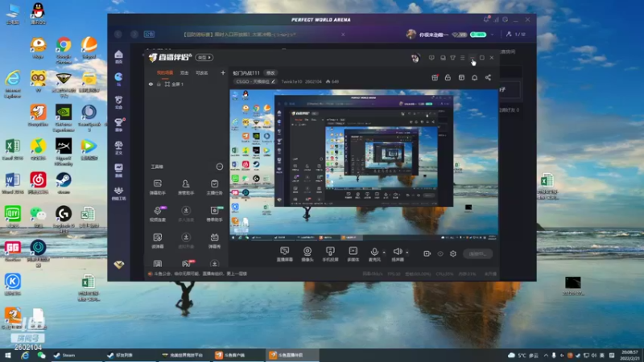Click the 修改 button beside the room title
Image resolution: width=644 pixels, height=362 pixels.
pyautogui.click(x=270, y=72)
